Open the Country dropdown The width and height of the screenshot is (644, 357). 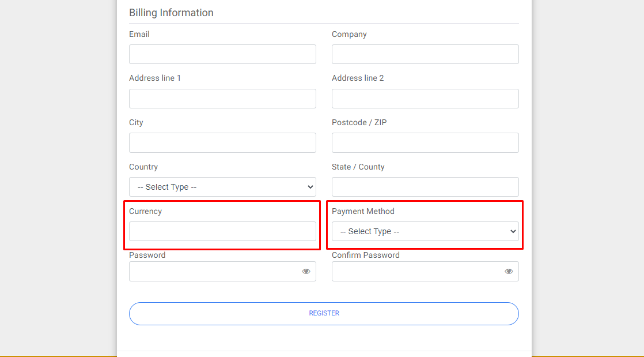pyautogui.click(x=222, y=187)
